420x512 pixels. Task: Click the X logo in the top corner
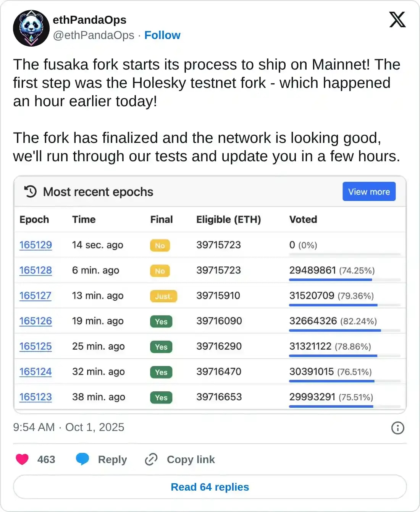pyautogui.click(x=397, y=19)
